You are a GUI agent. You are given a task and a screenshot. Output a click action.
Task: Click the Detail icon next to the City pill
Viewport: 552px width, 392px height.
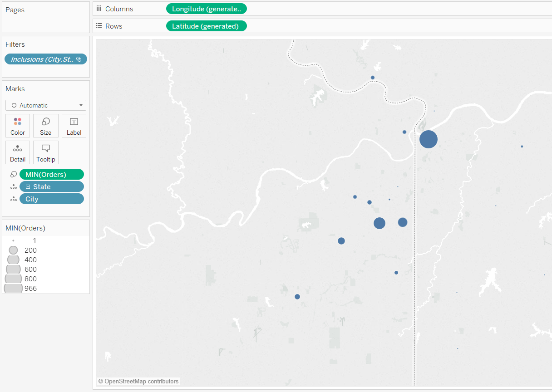[13, 198]
